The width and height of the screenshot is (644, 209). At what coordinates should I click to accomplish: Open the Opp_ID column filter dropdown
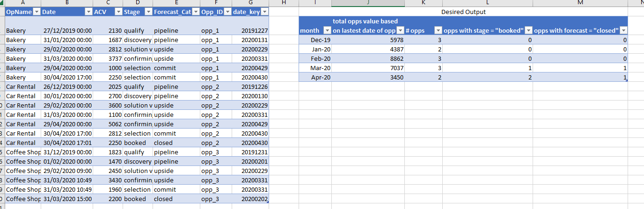227,12
